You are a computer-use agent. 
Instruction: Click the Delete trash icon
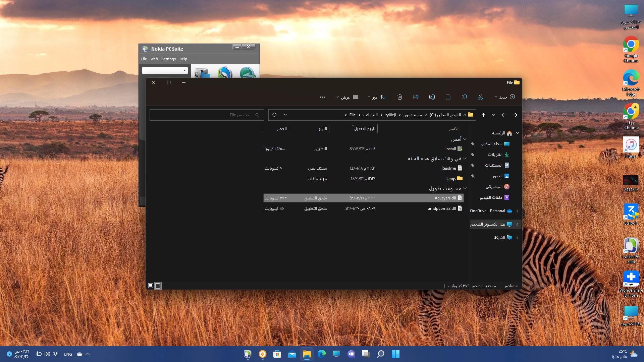coord(399,97)
